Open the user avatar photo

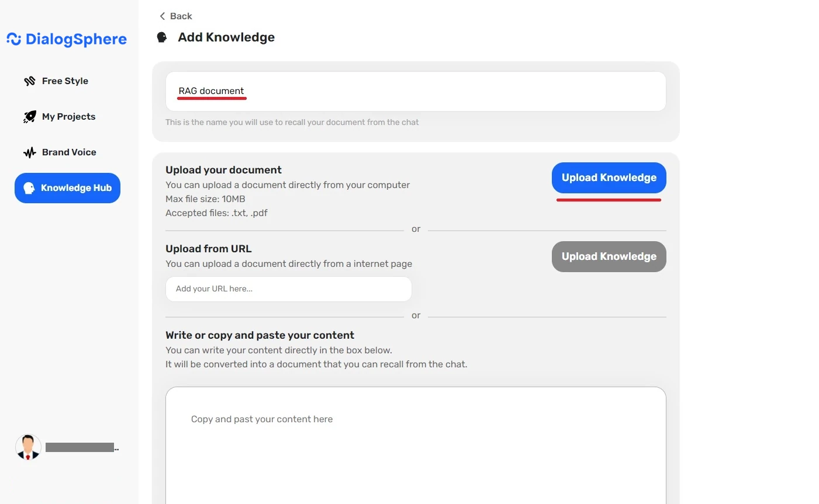point(27,447)
